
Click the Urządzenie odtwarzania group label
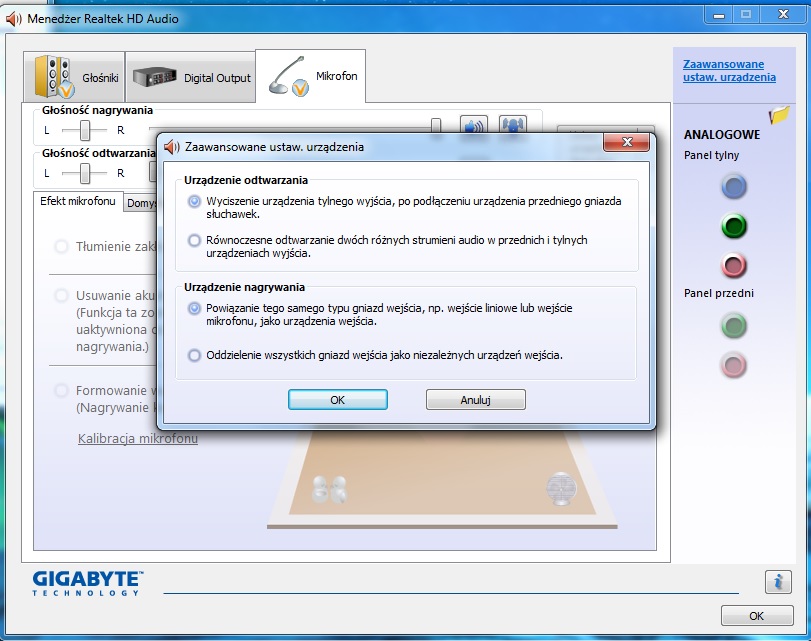[x=246, y=180]
